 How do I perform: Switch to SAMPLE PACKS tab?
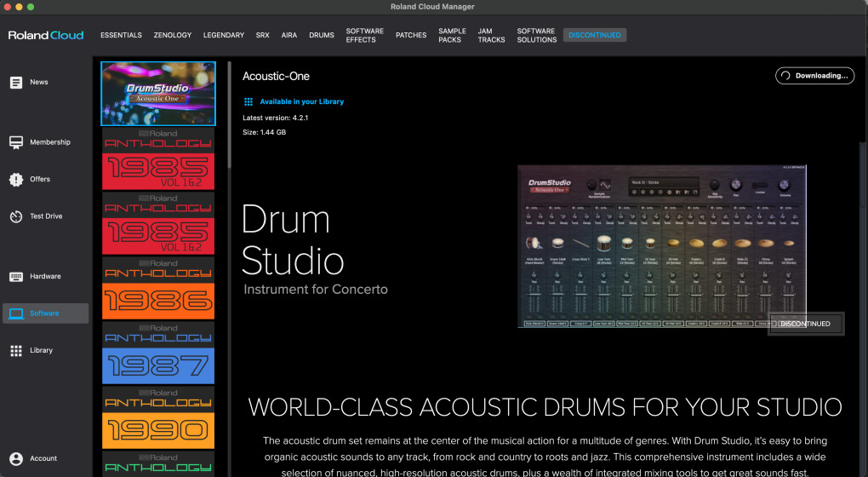(x=452, y=35)
